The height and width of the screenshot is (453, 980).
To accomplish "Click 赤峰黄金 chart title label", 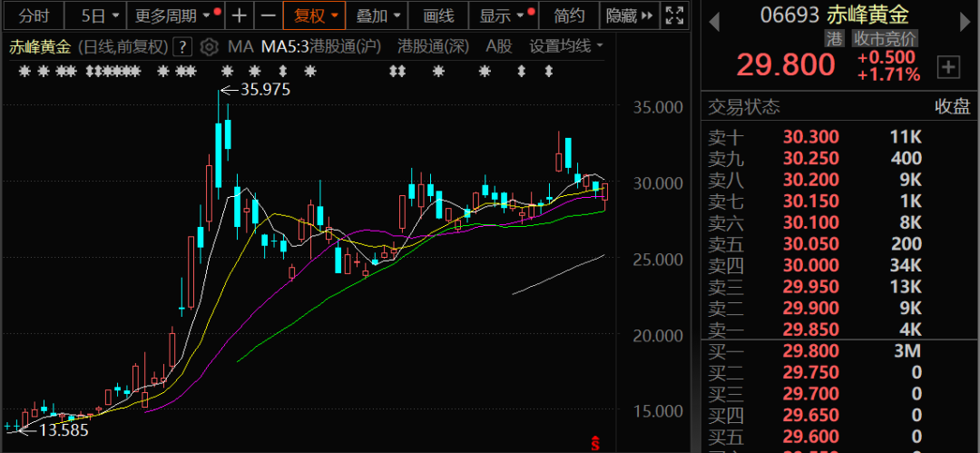I will click(40, 46).
